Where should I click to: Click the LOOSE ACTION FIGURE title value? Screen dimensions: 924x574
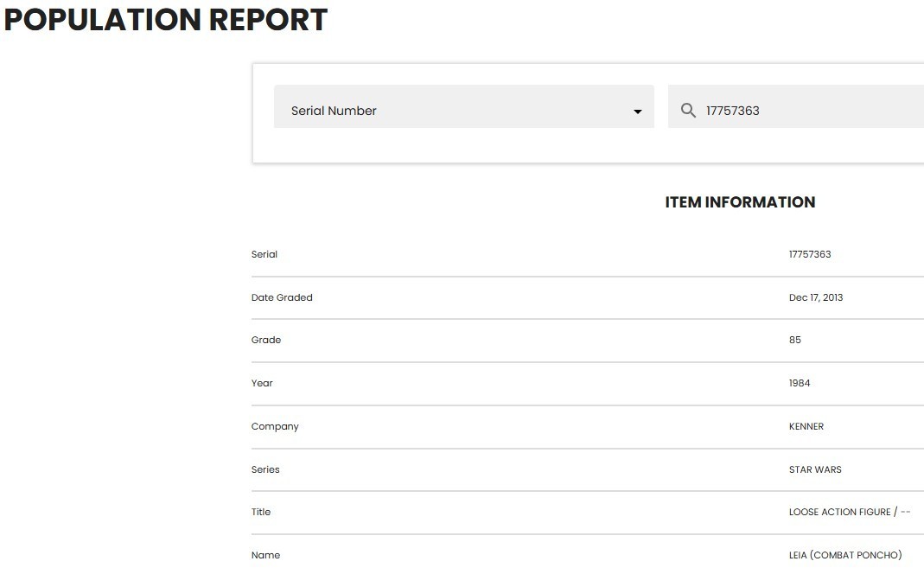coord(839,512)
